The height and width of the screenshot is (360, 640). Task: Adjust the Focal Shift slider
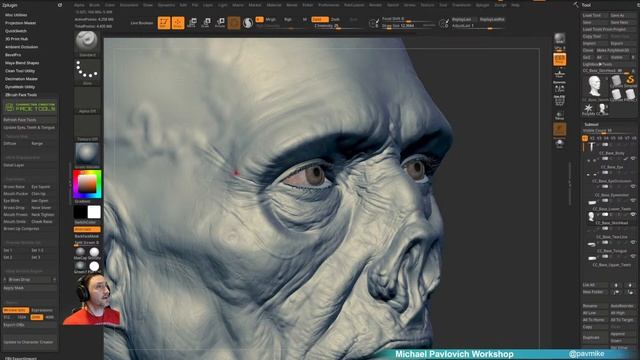click(x=407, y=19)
